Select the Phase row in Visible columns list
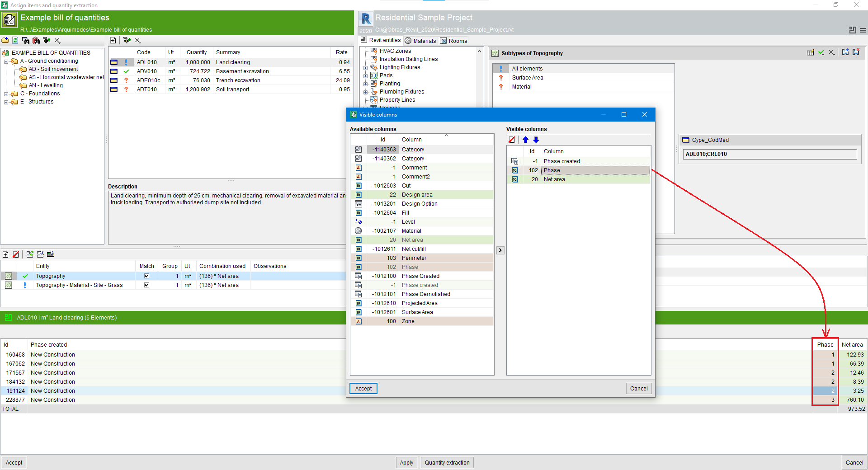The height and width of the screenshot is (470, 868). pyautogui.click(x=579, y=170)
